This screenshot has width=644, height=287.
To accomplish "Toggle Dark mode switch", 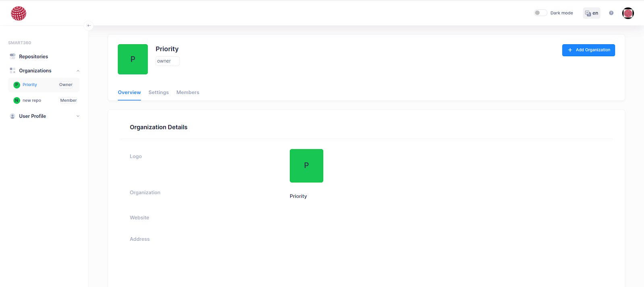I will 540,13.
